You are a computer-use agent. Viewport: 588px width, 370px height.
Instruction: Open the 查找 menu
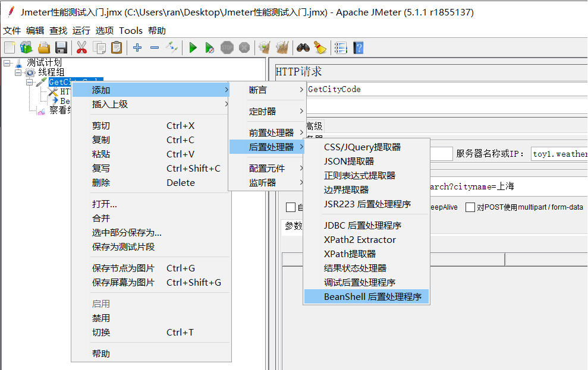pyautogui.click(x=58, y=31)
